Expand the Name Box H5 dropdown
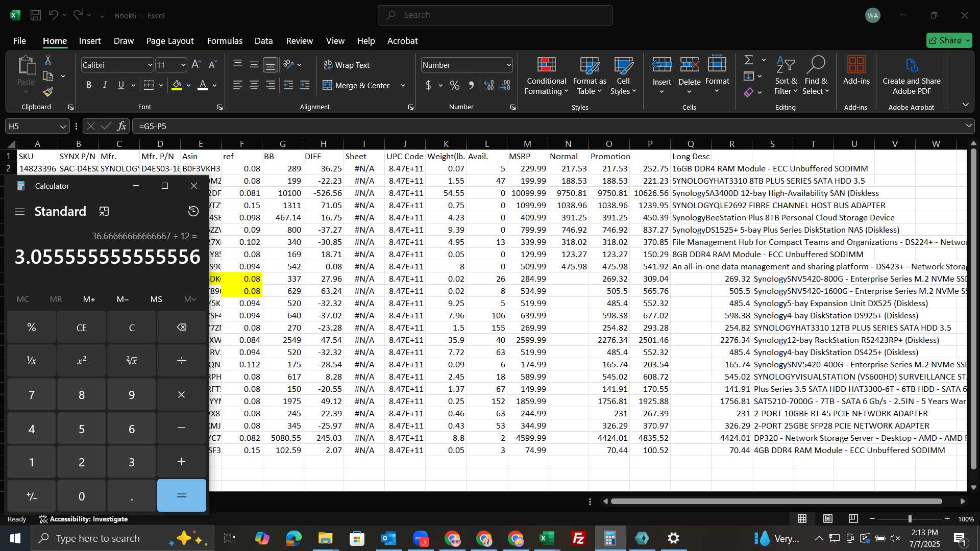The height and width of the screenshot is (551, 980). [63, 127]
